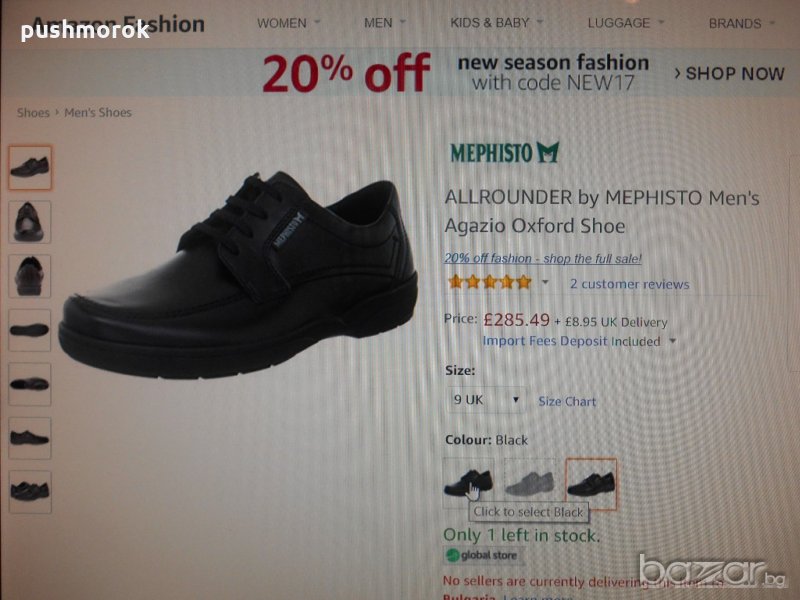Open the size dropdown showing 9 UK
The height and width of the screenshot is (600, 800).
(x=486, y=400)
